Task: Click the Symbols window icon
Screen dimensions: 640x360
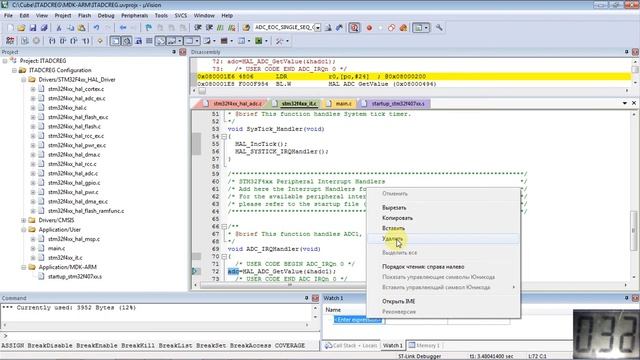Action: click(138, 41)
